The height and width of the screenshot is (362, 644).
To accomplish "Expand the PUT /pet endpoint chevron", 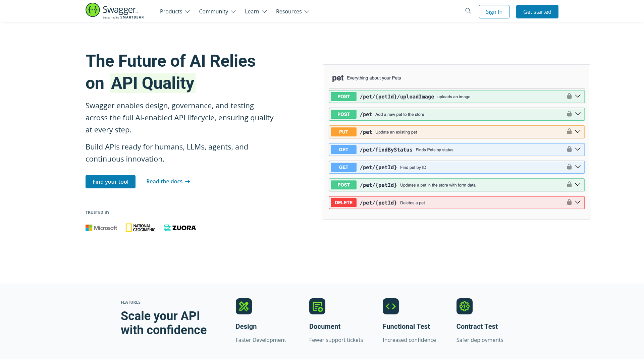I will click(578, 132).
